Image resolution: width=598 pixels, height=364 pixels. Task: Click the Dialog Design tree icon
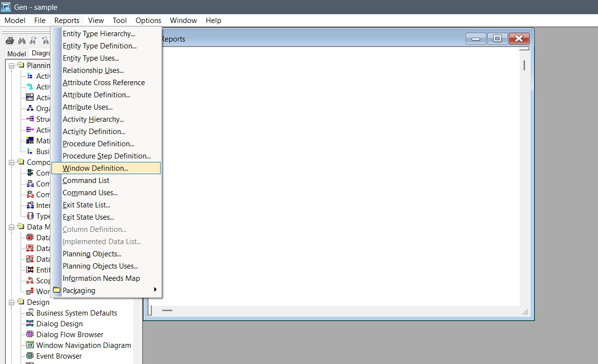30,323
